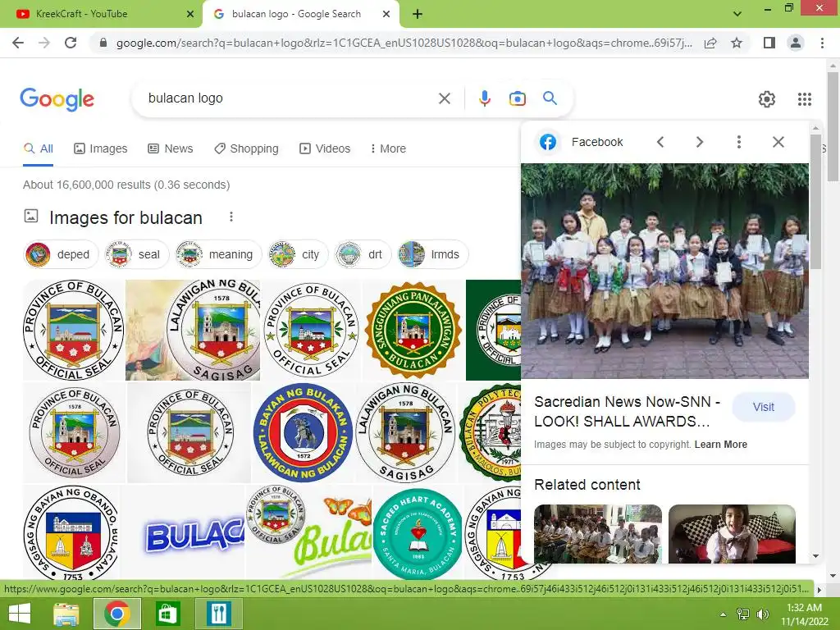Filter images by seal chip
840x630 pixels.
click(137, 254)
